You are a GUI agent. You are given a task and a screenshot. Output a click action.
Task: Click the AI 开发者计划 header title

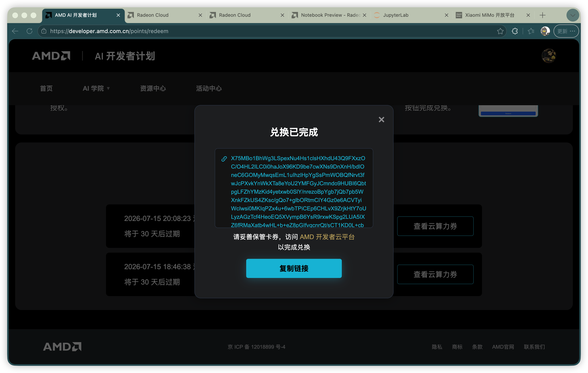(125, 56)
